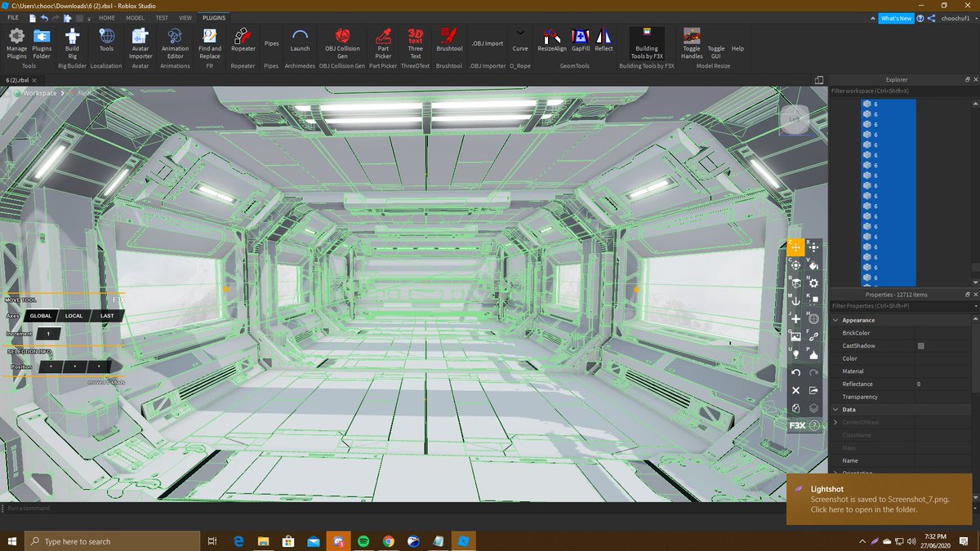Select the F3X Resize tool

pos(814,247)
